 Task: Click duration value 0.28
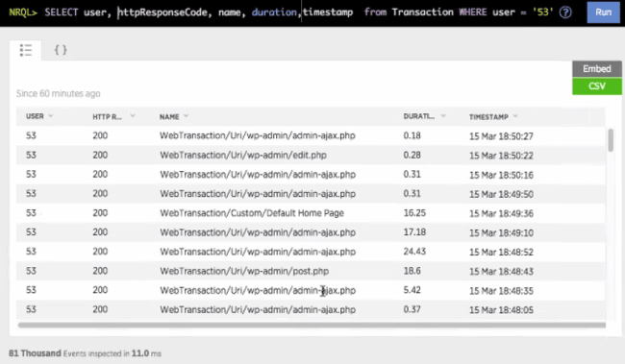coord(412,155)
